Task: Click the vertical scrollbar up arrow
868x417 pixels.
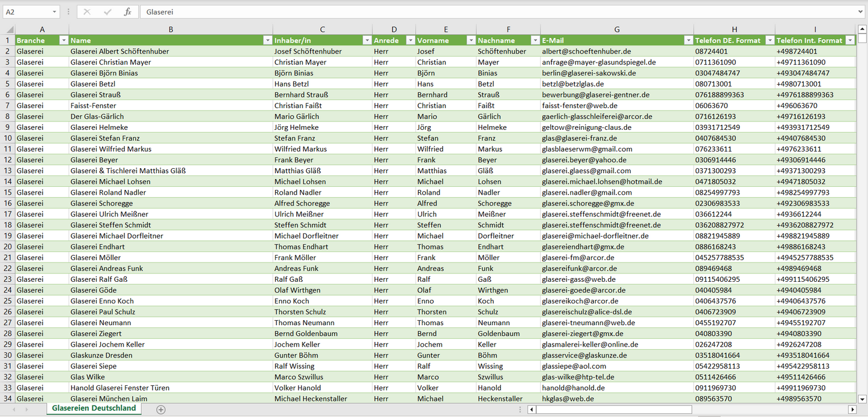Action: click(863, 29)
